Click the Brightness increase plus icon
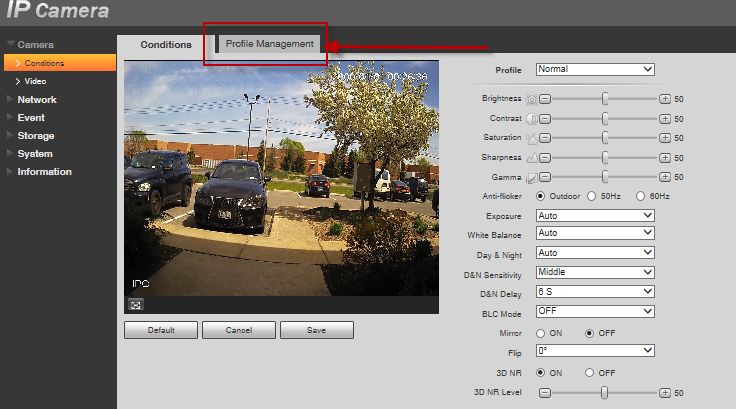 [x=665, y=100]
